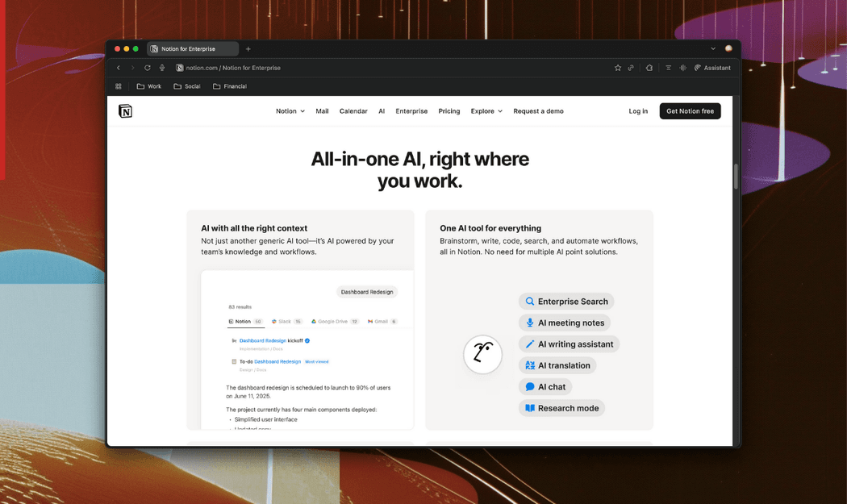Click the copy link icon
This screenshot has height=504, width=847.
(x=631, y=68)
